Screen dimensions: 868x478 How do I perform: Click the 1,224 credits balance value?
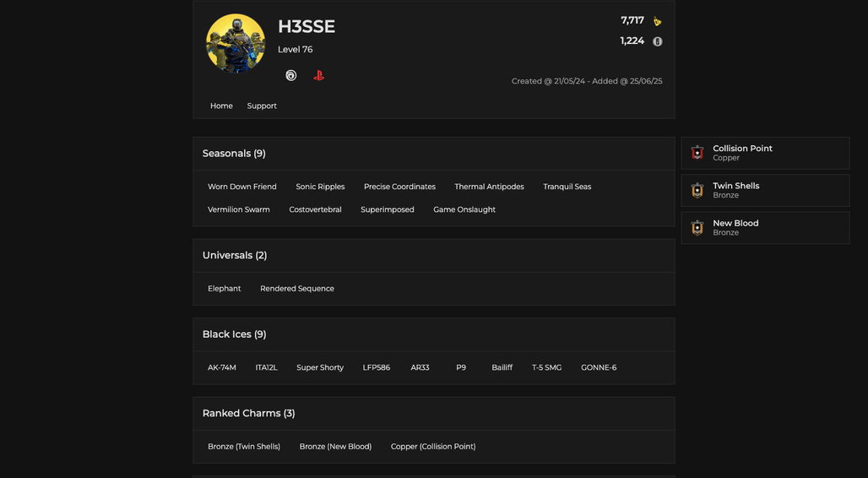[632, 41]
